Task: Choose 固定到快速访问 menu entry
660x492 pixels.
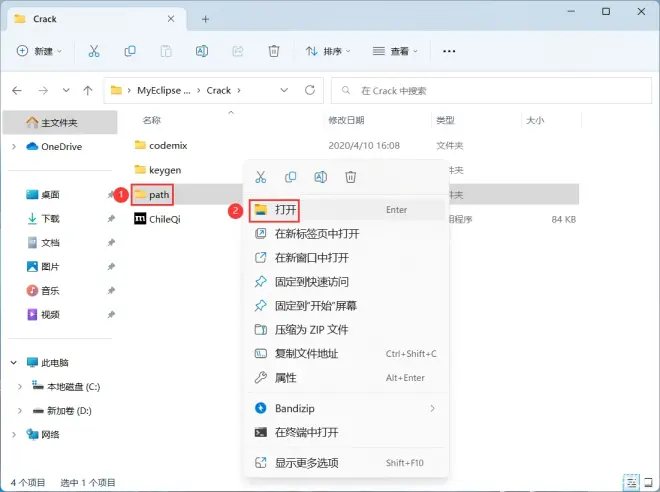Action: point(346,282)
